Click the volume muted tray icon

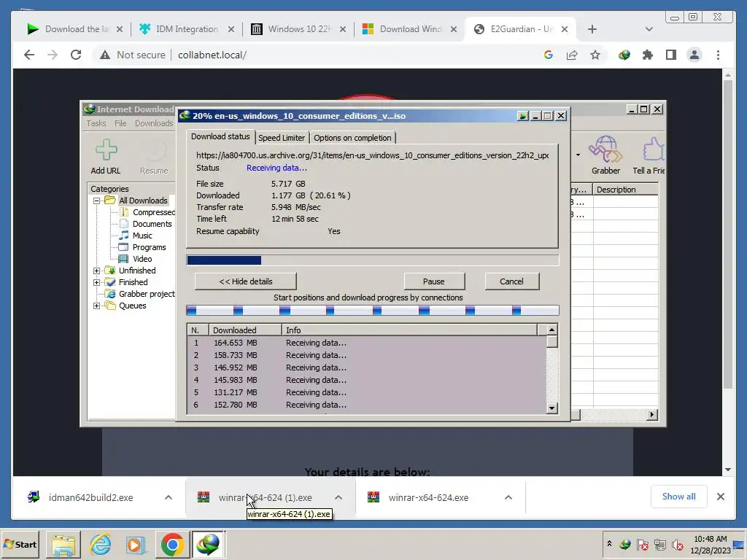[677, 544]
